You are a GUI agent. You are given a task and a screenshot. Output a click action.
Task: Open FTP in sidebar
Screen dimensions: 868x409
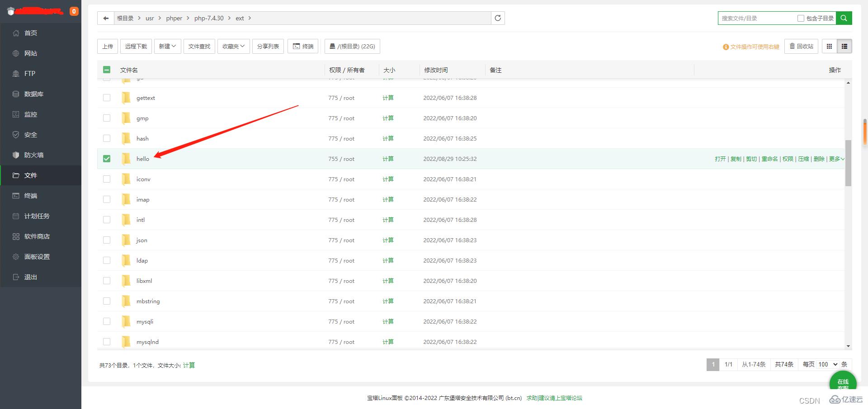41,74
